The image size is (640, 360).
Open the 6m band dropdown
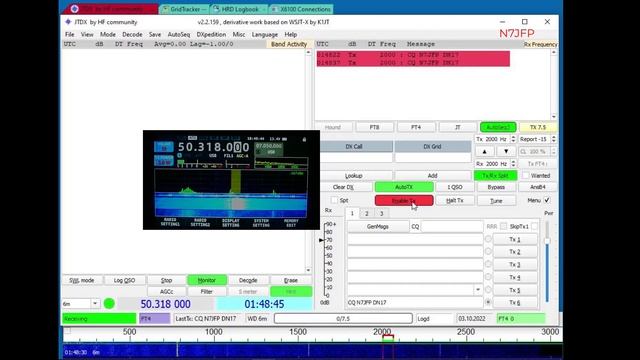[95, 304]
